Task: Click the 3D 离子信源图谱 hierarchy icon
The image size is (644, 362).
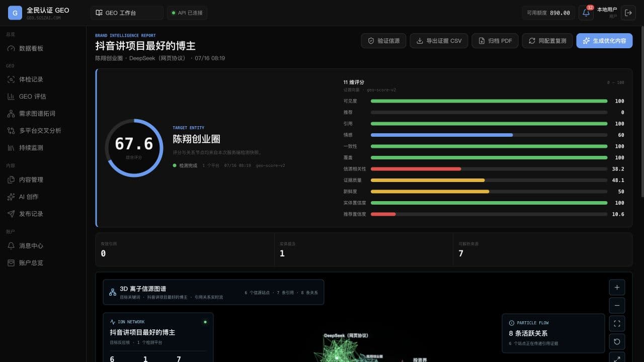Action: point(113,292)
